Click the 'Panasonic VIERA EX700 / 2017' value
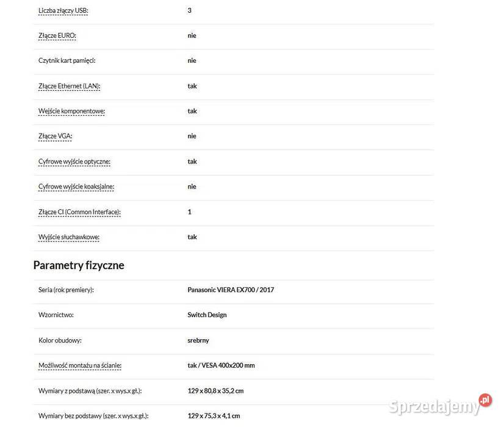 (231, 290)
